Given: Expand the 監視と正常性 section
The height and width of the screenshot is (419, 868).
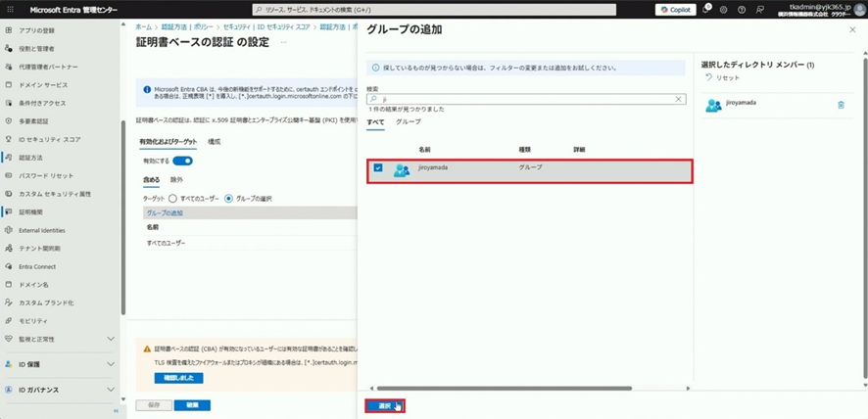Looking at the screenshot, I should 111,339.
